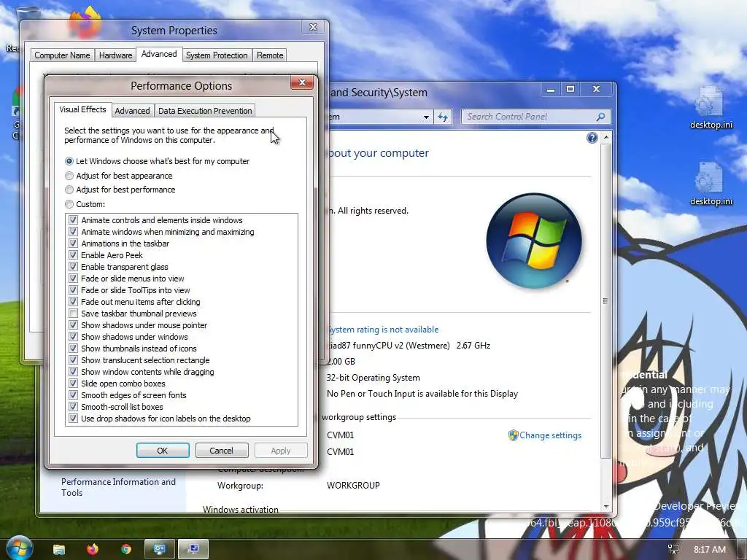Maximize the System Control Panel window
This screenshot has height=560, width=747.
click(x=570, y=89)
